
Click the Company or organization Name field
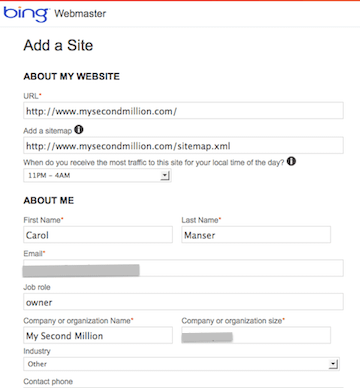pyautogui.click(x=98, y=335)
